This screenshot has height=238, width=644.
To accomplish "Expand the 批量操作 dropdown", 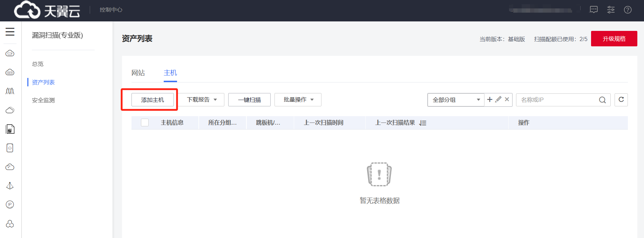I will tap(298, 100).
